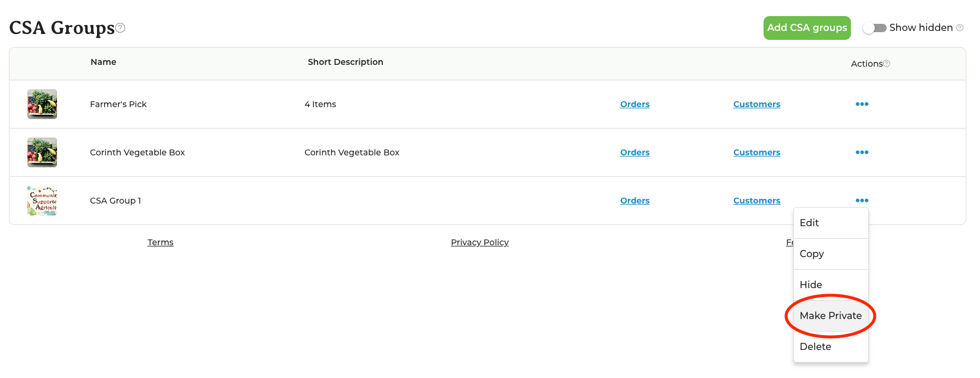Choose Make Private menu option

[x=831, y=315]
